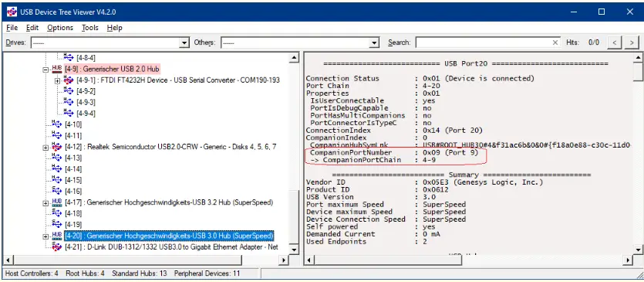Collapse the [4-9] Generischer USB 2.0 Hub node
The height and width of the screenshot is (282, 644).
point(46,70)
